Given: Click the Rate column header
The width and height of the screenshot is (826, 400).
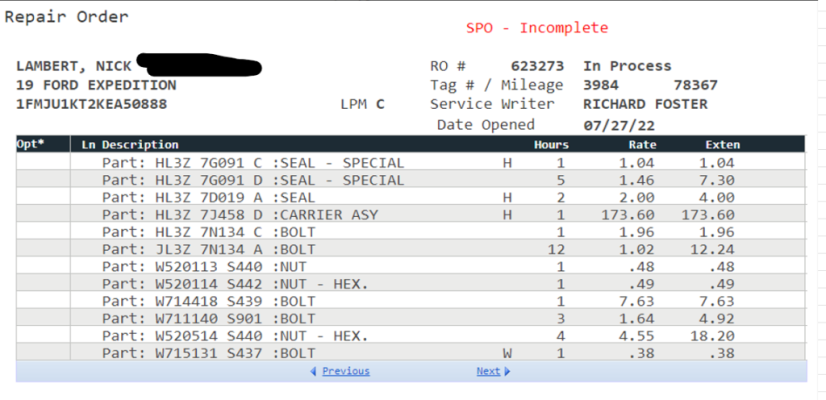Looking at the screenshot, I should (642, 144).
